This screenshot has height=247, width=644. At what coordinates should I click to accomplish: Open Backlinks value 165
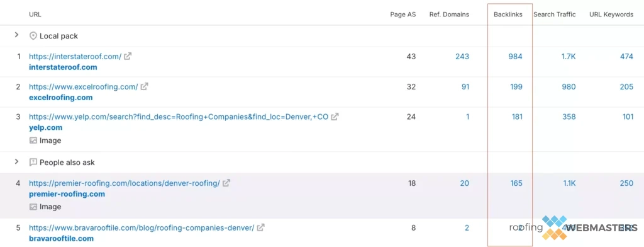[x=516, y=183]
